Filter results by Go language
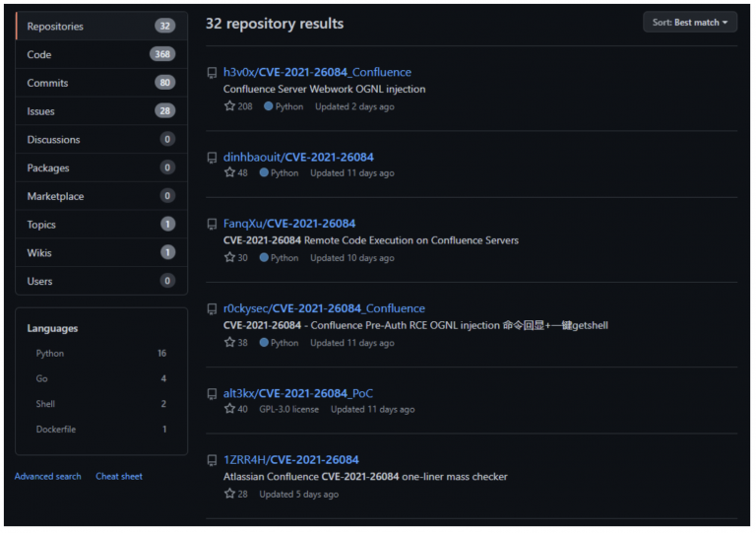This screenshot has width=756, height=533. click(x=42, y=378)
